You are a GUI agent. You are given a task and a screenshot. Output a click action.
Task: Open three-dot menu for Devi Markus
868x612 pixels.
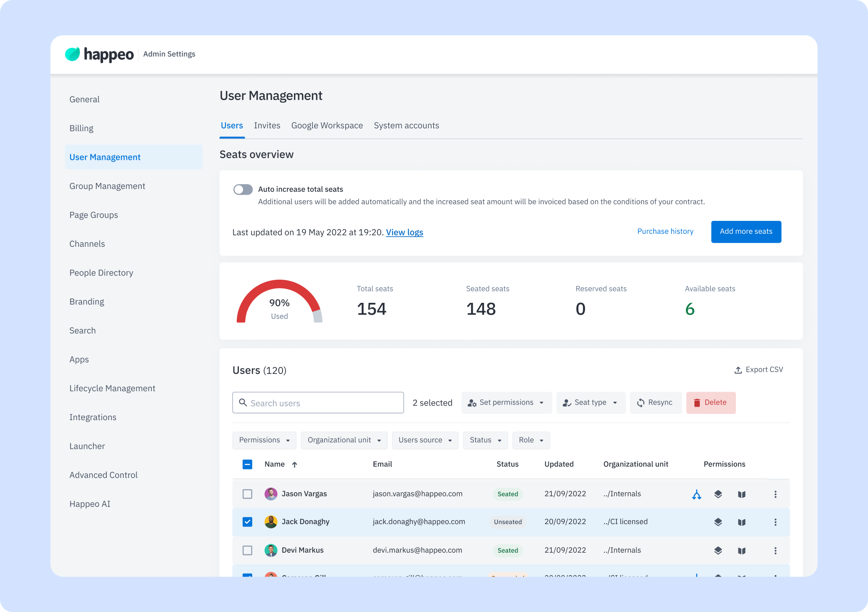click(x=775, y=551)
